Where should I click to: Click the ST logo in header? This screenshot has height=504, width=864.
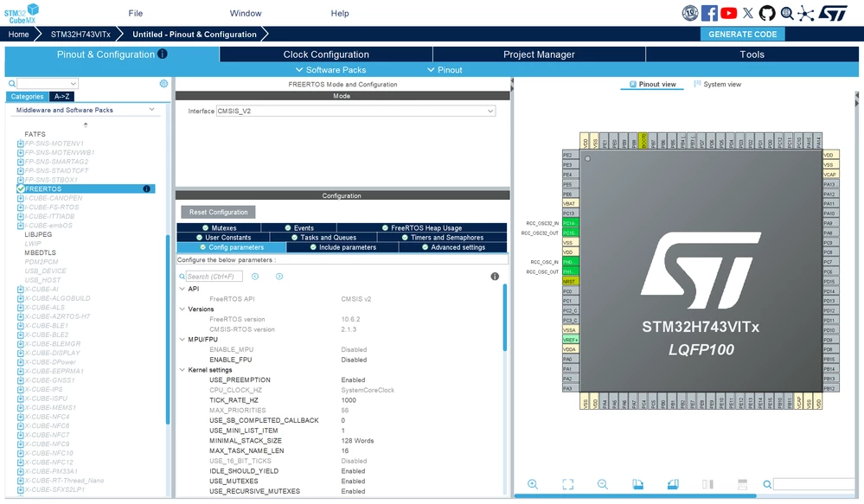click(x=833, y=13)
